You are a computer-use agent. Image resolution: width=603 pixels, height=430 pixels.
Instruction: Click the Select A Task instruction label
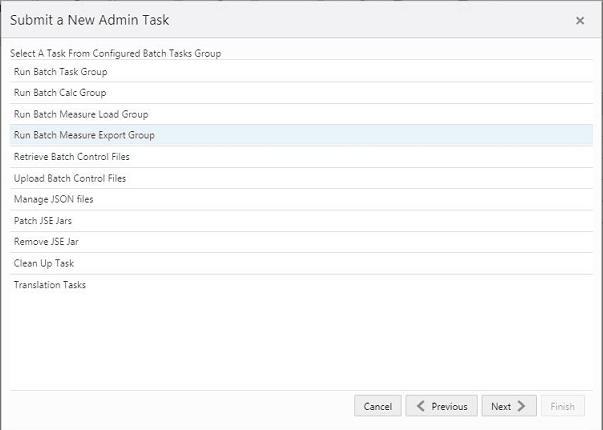click(115, 53)
